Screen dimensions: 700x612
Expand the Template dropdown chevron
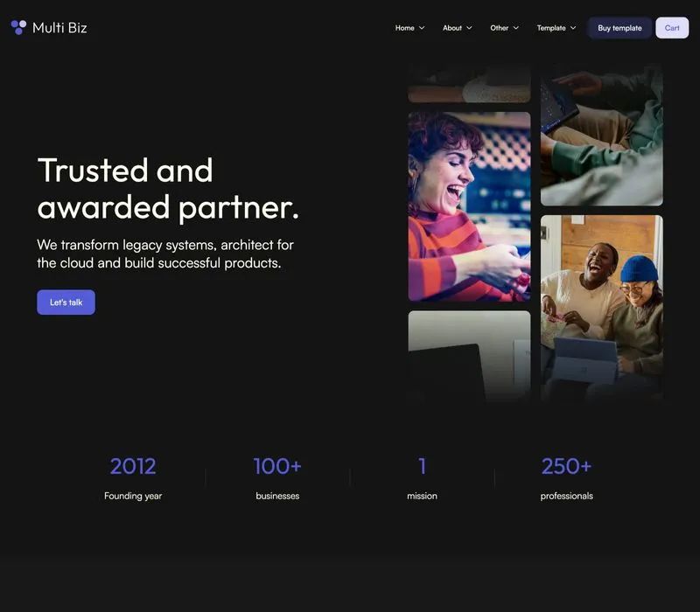click(x=573, y=28)
